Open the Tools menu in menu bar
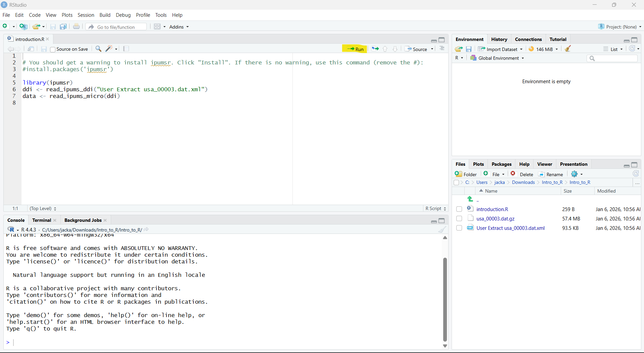644x353 pixels. [161, 15]
